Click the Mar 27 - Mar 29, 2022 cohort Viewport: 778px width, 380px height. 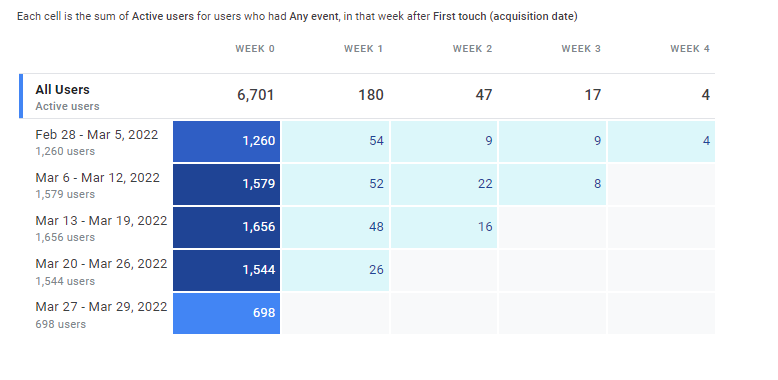[x=101, y=307]
